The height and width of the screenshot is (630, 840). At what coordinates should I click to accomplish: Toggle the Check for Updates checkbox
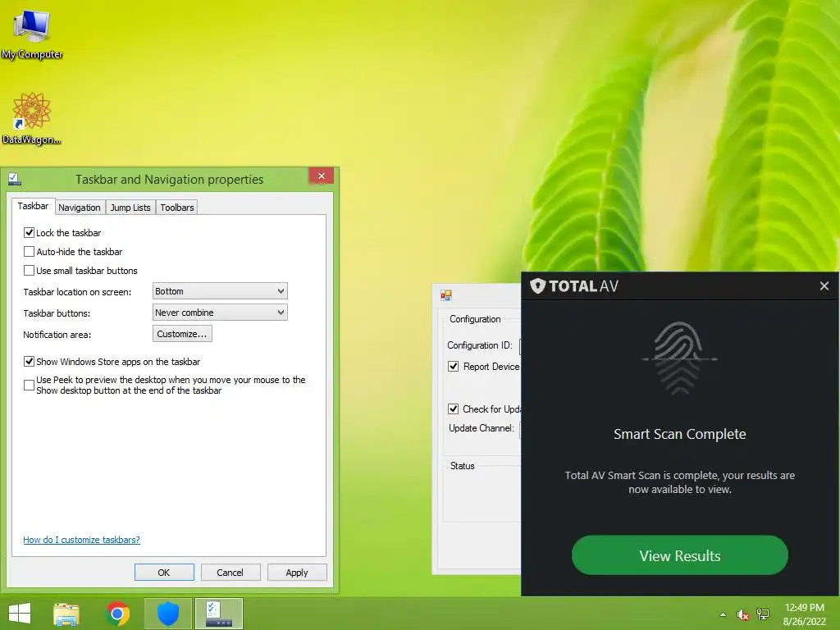pyautogui.click(x=453, y=409)
